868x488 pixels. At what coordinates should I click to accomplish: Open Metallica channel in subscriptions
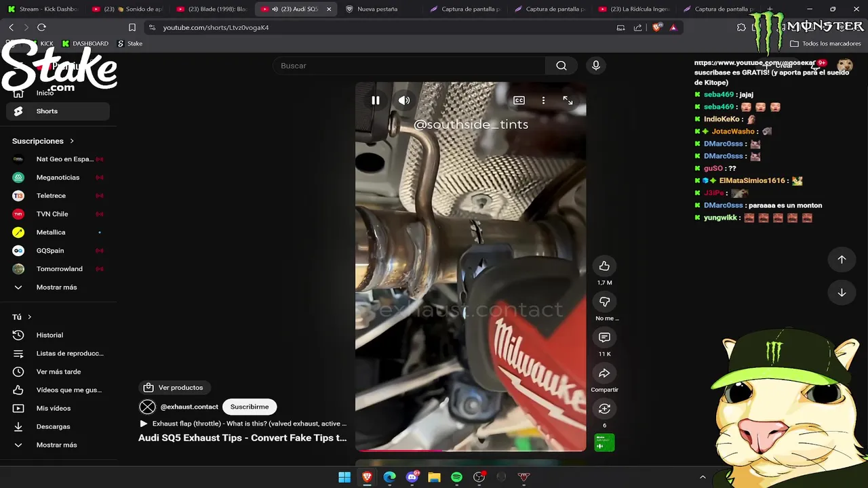coord(58,232)
